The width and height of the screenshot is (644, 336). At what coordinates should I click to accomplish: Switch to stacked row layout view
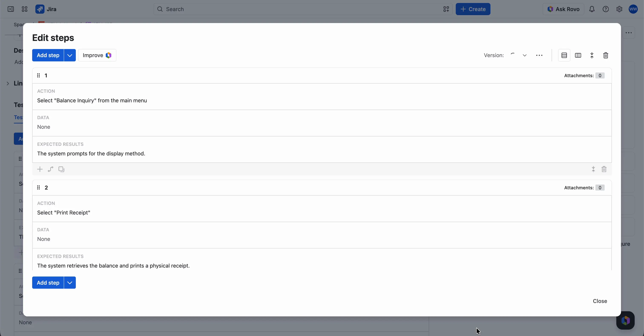tap(564, 55)
